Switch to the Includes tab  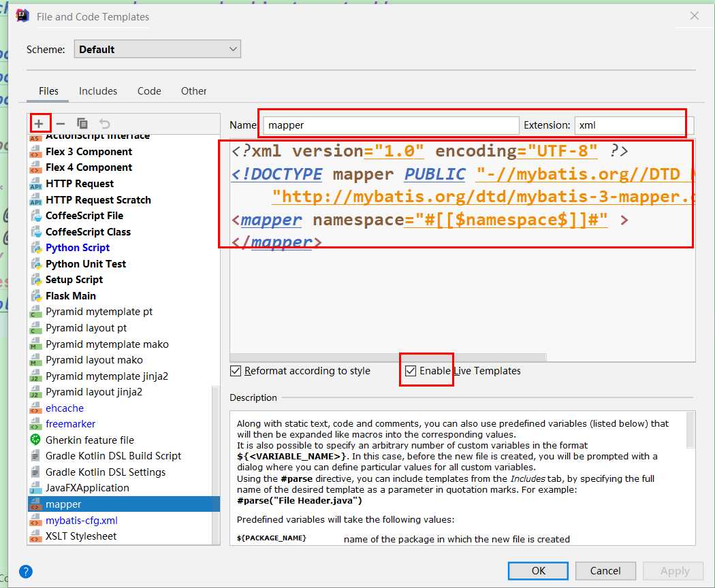(98, 91)
